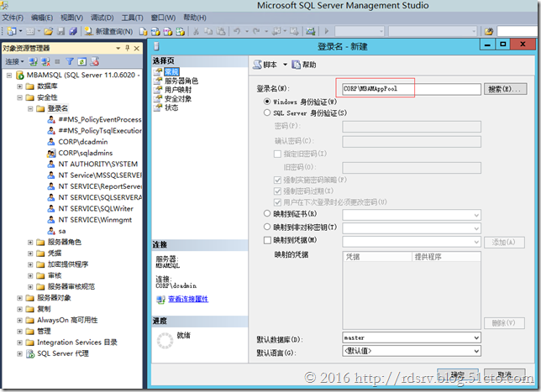Select the sa login in the tree
This screenshot has height=392, width=541.
click(x=62, y=231)
